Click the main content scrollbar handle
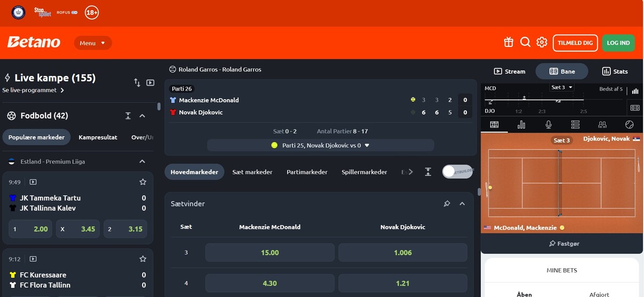The width and height of the screenshot is (644, 297). [479, 192]
